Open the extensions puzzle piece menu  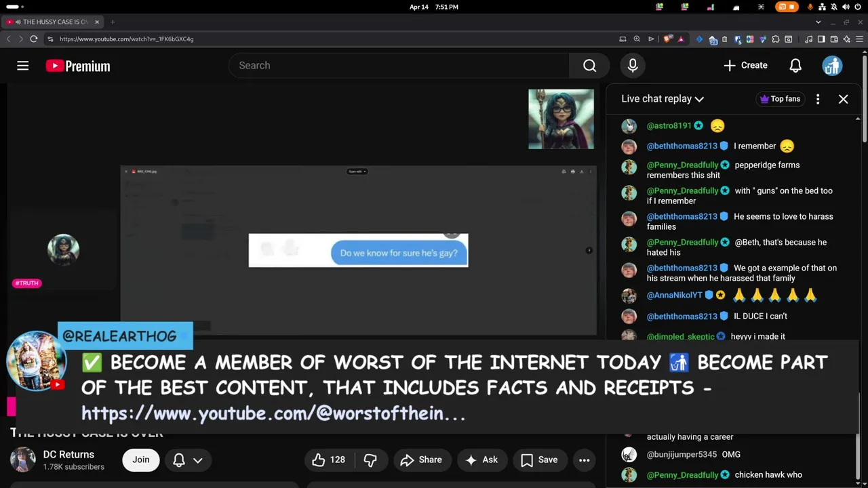point(776,39)
